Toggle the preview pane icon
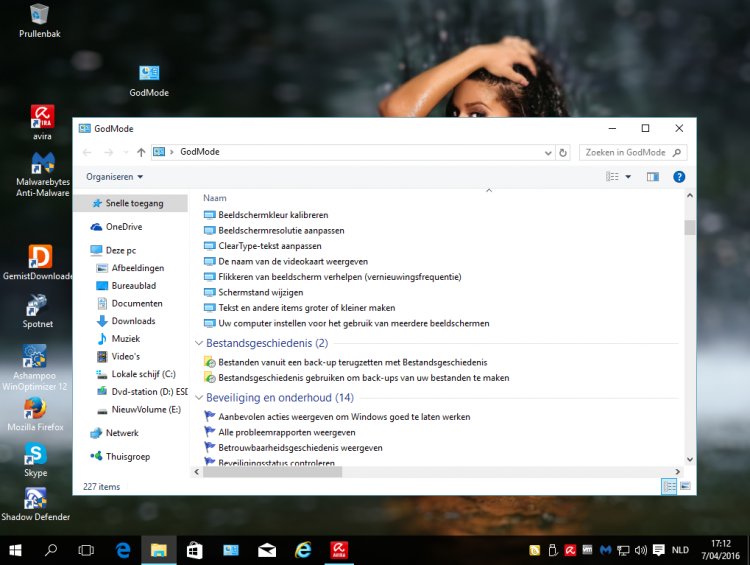This screenshot has width=750, height=565. (x=653, y=177)
